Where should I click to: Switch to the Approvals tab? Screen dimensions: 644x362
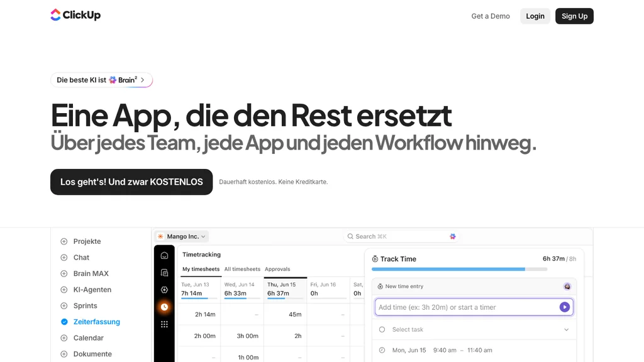point(277,269)
